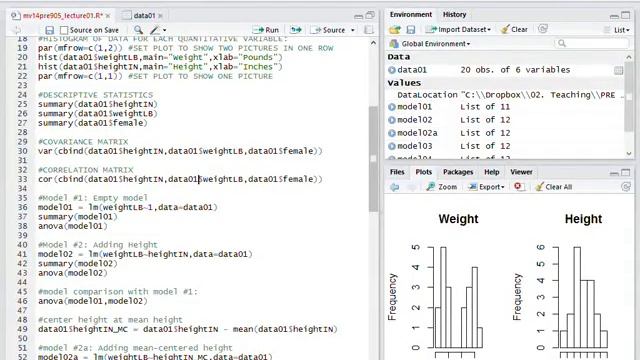Close the mv14pre905_lecture01.R tab
The height and width of the screenshot is (360, 640).
click(x=108, y=16)
